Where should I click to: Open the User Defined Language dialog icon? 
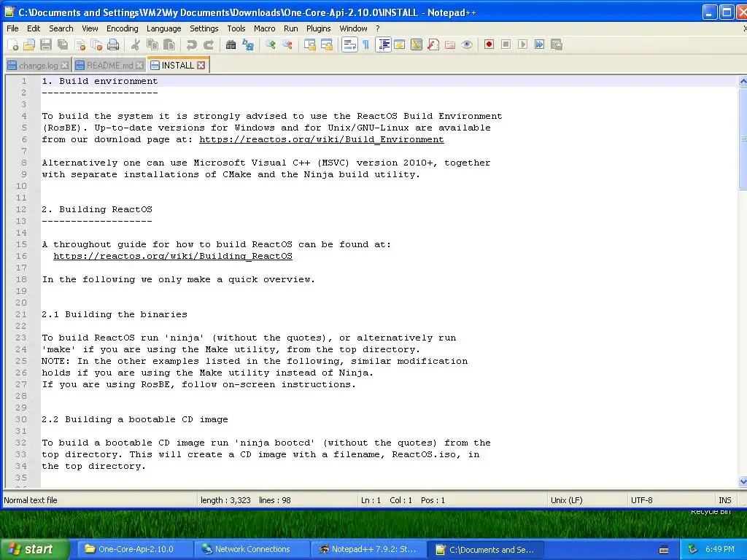[399, 44]
